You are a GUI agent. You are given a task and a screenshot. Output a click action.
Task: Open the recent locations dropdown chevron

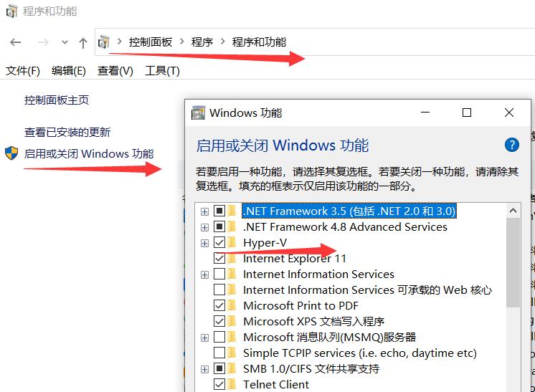pyautogui.click(x=65, y=42)
